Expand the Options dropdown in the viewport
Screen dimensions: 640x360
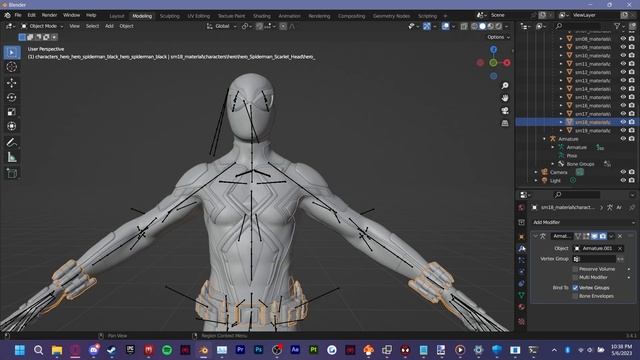[x=498, y=37]
